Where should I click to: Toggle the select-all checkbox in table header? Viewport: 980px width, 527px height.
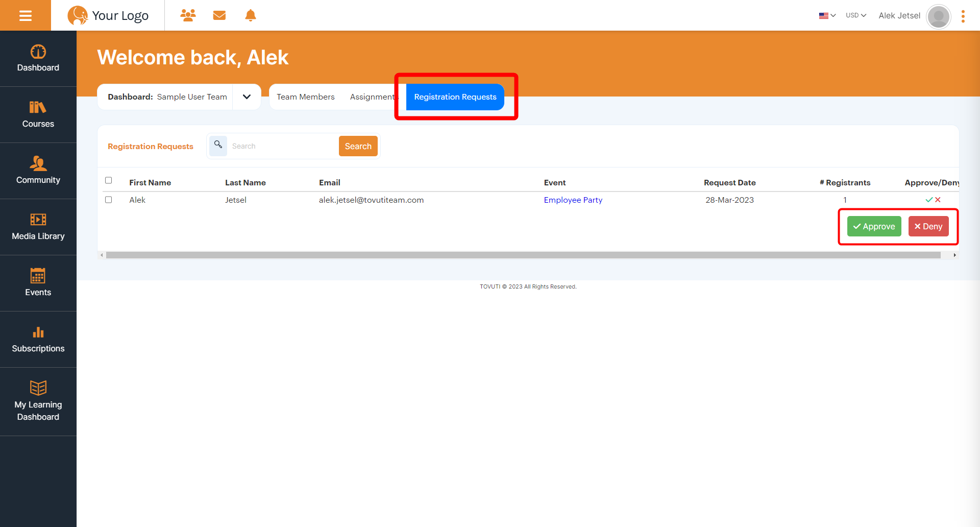[x=108, y=180]
